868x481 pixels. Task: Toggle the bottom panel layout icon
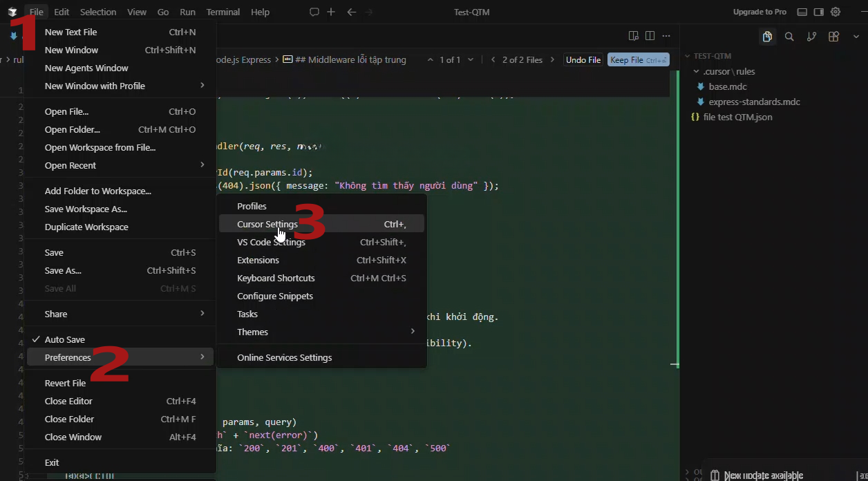[802, 12]
